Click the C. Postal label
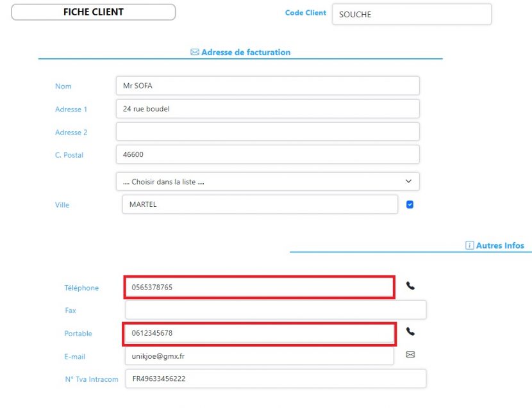 [69, 155]
